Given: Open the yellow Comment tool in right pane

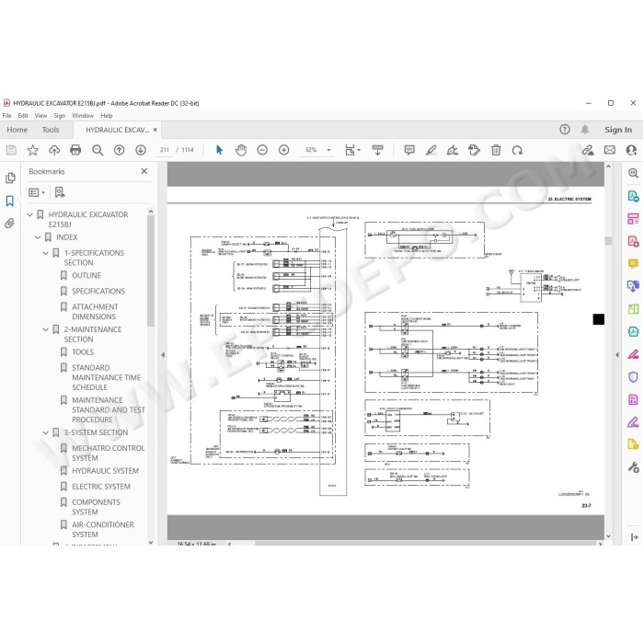Looking at the screenshot, I should click(633, 263).
